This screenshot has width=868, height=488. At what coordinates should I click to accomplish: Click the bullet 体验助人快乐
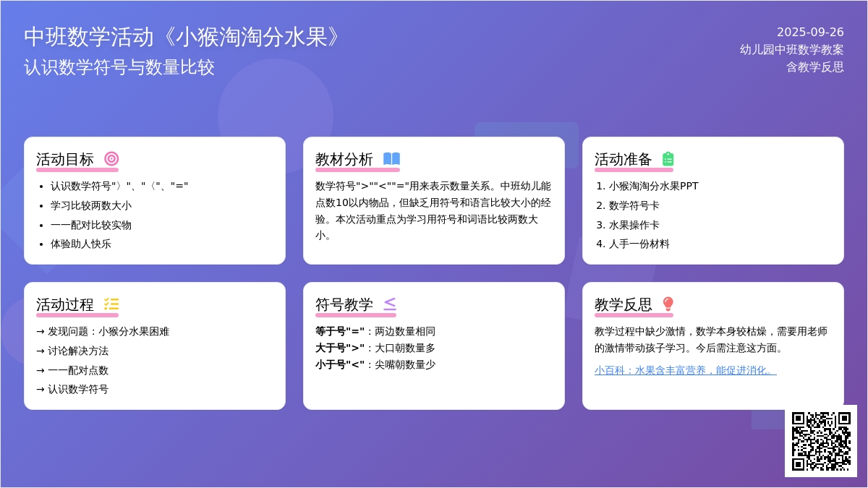81,244
